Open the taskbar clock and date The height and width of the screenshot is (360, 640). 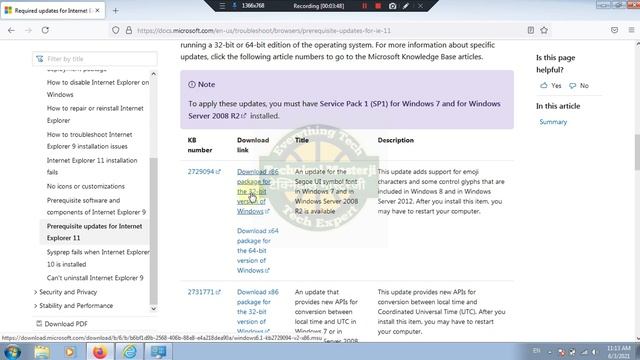point(618,352)
